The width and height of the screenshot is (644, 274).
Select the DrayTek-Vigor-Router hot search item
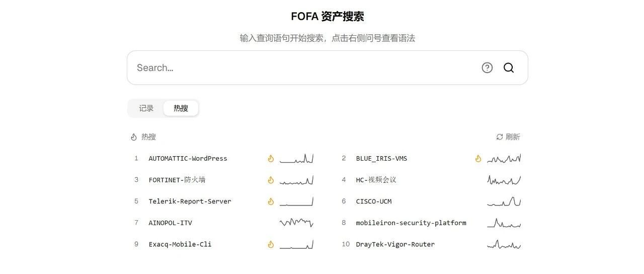[395, 244]
